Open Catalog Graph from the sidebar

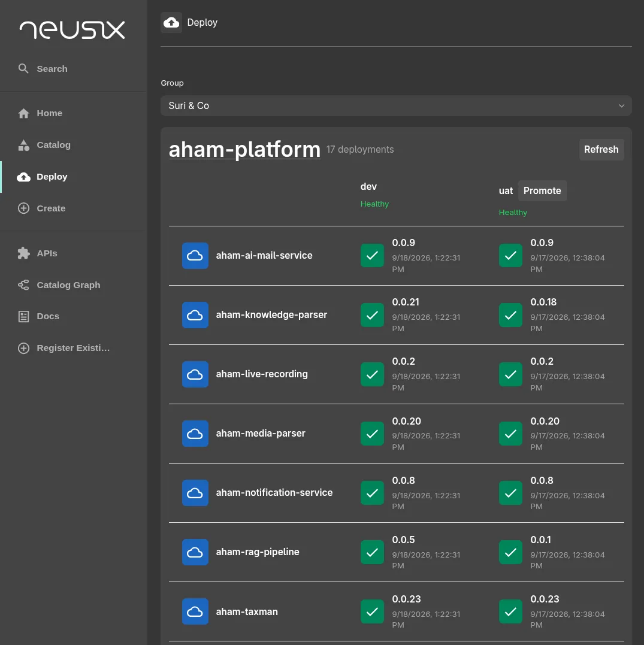pyautogui.click(x=73, y=285)
